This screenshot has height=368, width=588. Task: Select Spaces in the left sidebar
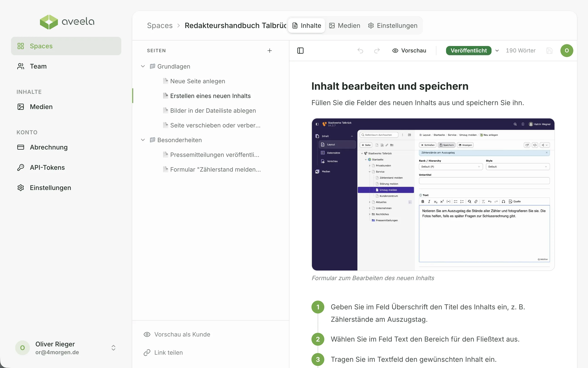[66, 46]
